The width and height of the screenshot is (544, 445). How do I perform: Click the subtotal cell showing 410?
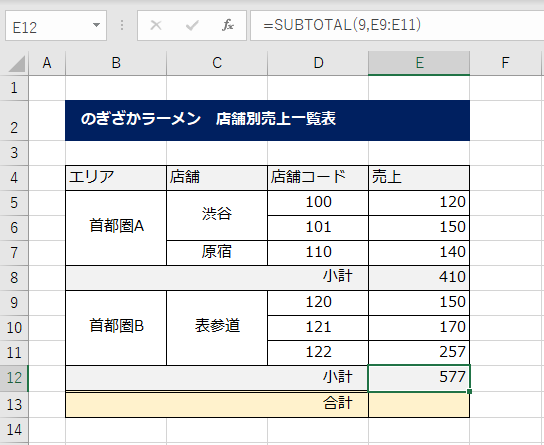pyautogui.click(x=419, y=278)
